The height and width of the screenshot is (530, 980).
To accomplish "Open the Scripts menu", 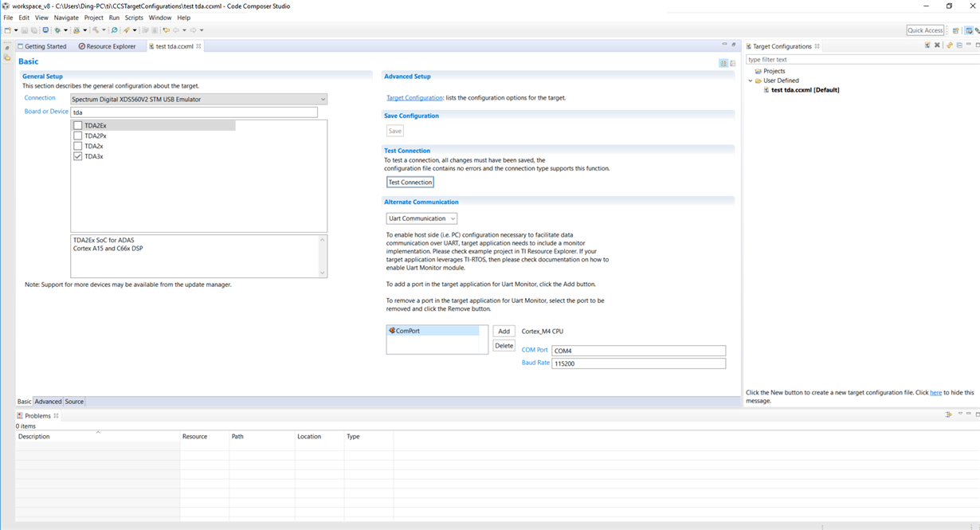I will pyautogui.click(x=134, y=18).
